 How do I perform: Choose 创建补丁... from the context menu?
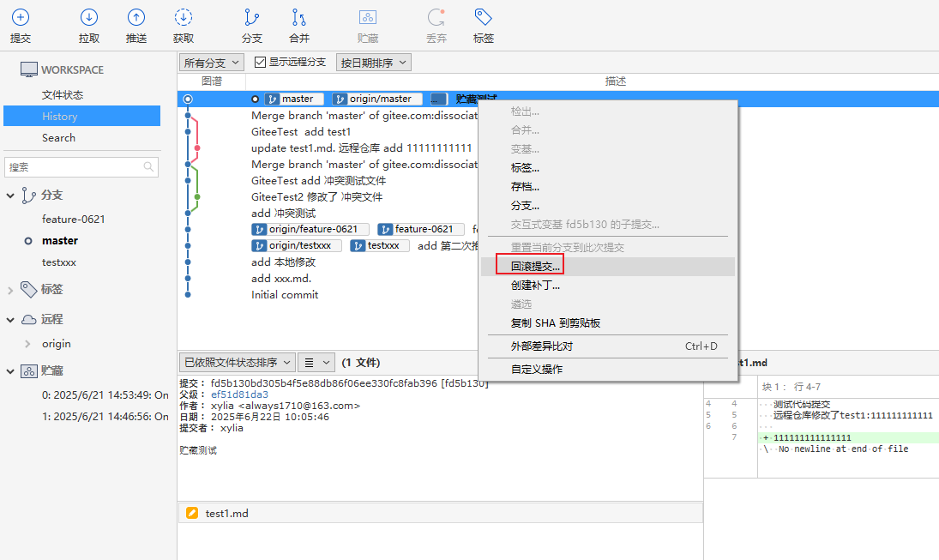coord(535,286)
